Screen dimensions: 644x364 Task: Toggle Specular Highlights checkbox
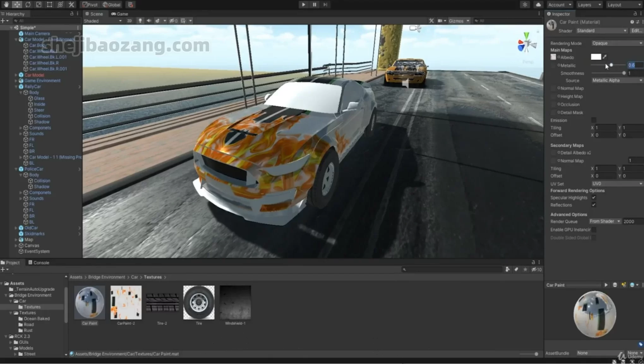pyautogui.click(x=593, y=197)
